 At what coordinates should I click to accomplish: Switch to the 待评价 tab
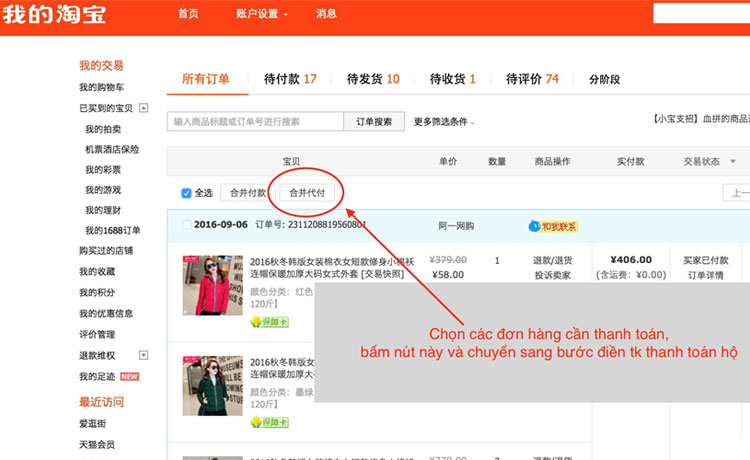coord(532,79)
